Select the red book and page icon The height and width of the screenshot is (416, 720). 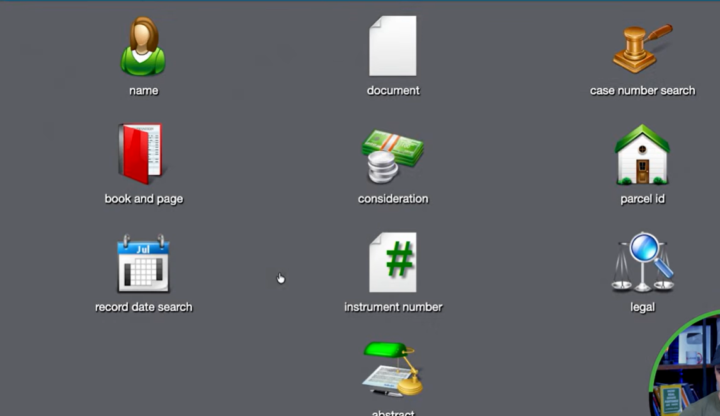point(141,154)
